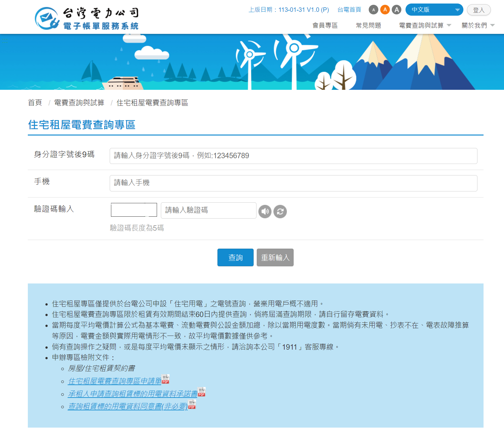Click the 查詢 submit button
Screen dimensions: 504x434
tap(235, 258)
